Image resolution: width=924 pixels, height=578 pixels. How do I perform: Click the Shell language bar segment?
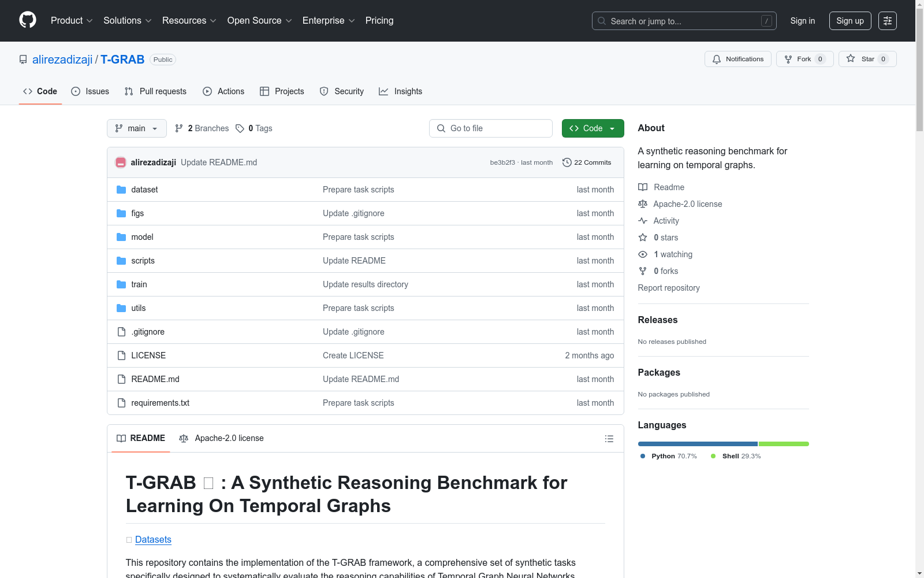pyautogui.click(x=784, y=444)
